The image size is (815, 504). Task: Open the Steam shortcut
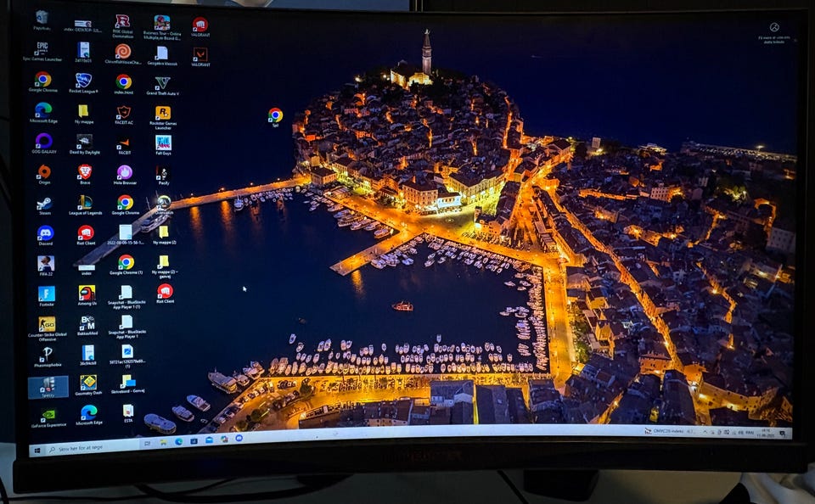[45, 205]
